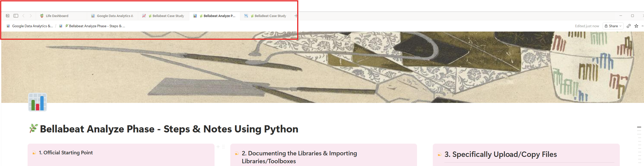This screenshot has width=644, height=166.
Task: Go forward with the right arrow
Action: pos(31,16)
